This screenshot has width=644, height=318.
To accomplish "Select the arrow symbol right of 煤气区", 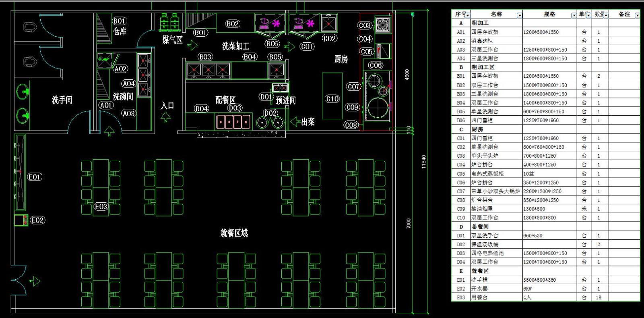I will coord(192,45).
